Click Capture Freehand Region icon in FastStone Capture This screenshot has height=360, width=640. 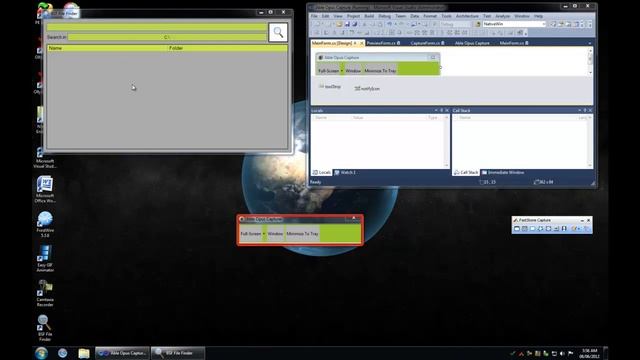[x=540, y=229]
